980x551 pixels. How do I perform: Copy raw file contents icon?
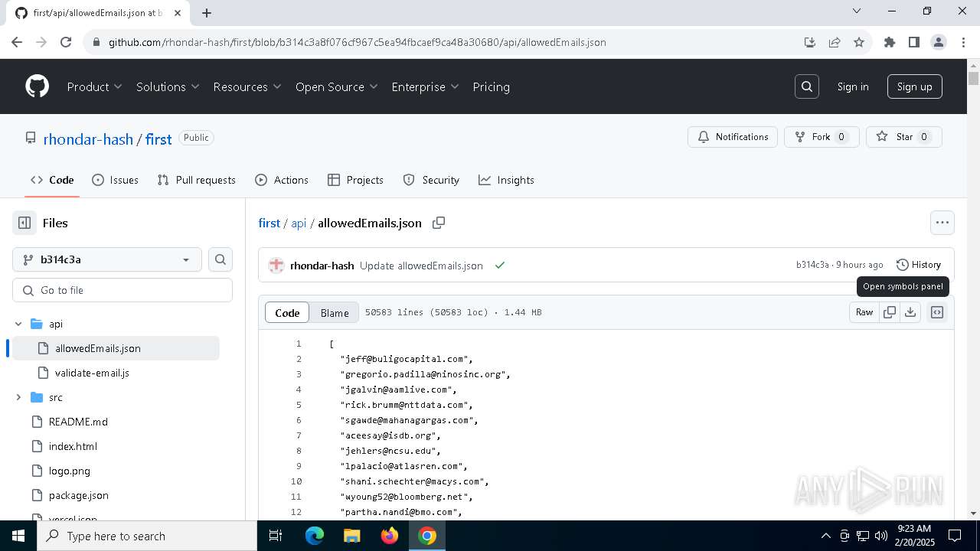(x=890, y=312)
